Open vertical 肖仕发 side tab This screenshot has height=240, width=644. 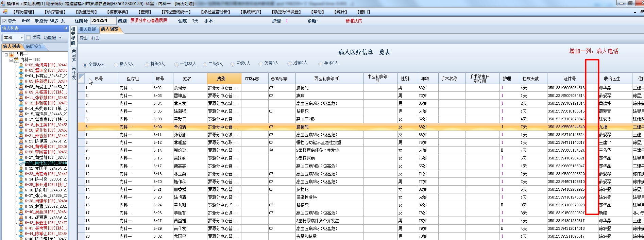74,73
